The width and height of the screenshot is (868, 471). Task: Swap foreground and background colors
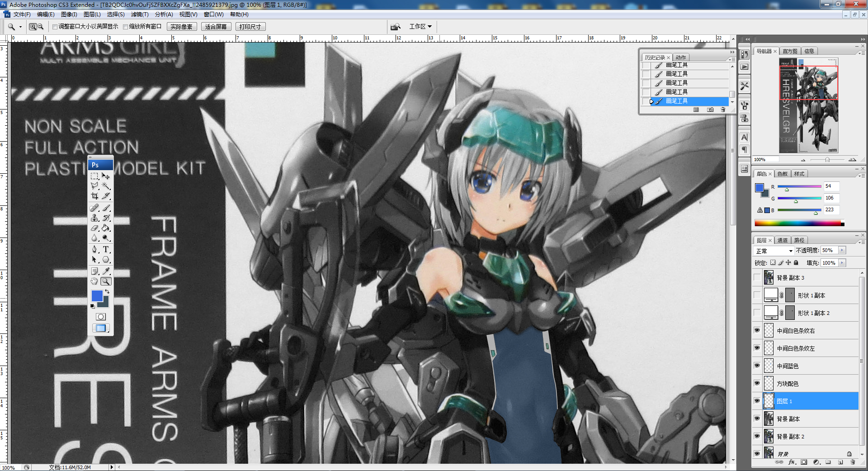107,291
